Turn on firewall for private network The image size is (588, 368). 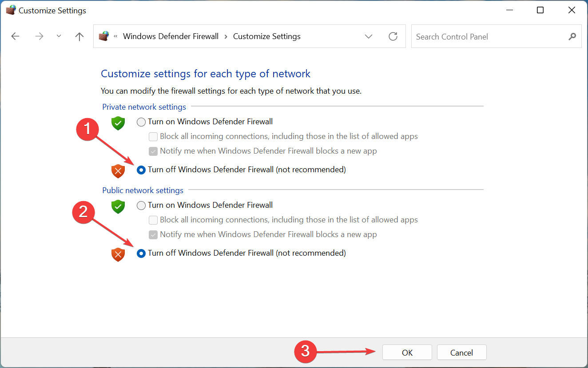tap(141, 122)
